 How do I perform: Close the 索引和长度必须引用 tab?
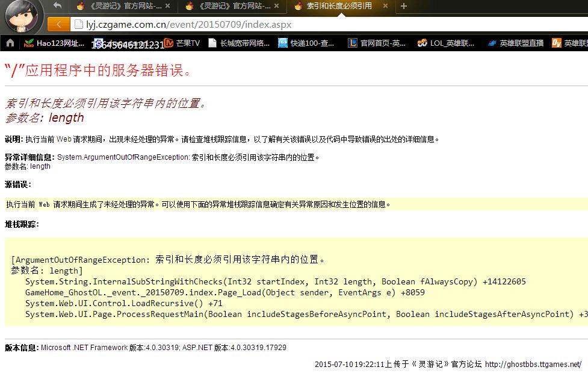click(386, 6)
